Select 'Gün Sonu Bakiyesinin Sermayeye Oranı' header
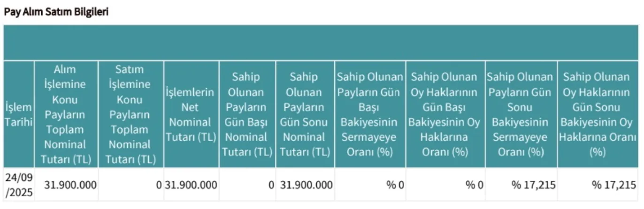This screenshot has width=644, height=209. tap(521, 114)
